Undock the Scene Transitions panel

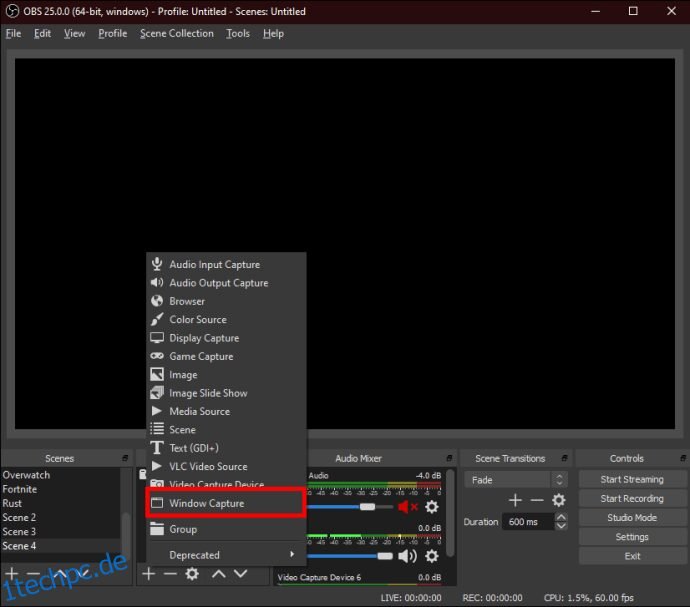pos(564,458)
